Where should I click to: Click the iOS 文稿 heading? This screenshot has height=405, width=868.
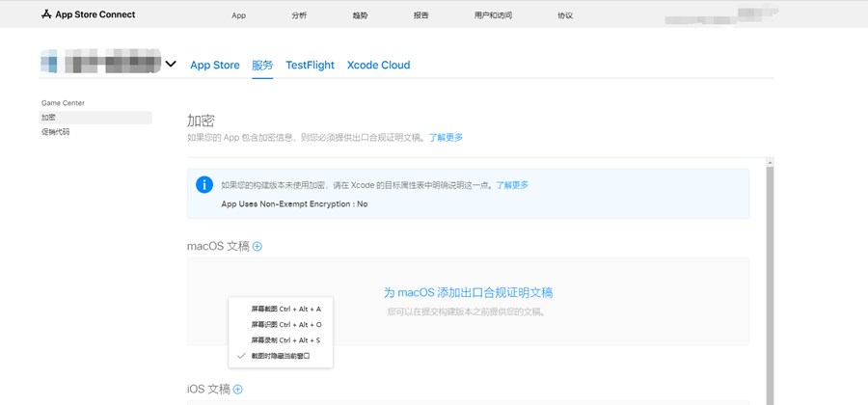coord(208,390)
